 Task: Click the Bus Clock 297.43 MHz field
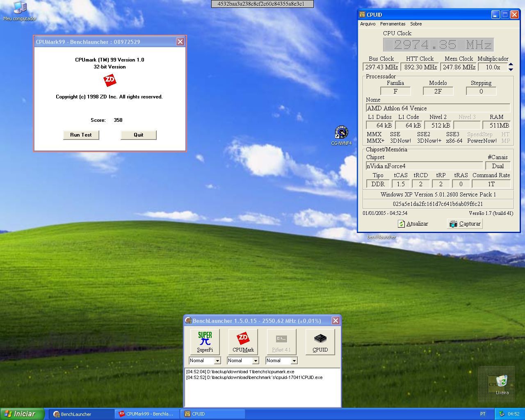pyautogui.click(x=381, y=67)
